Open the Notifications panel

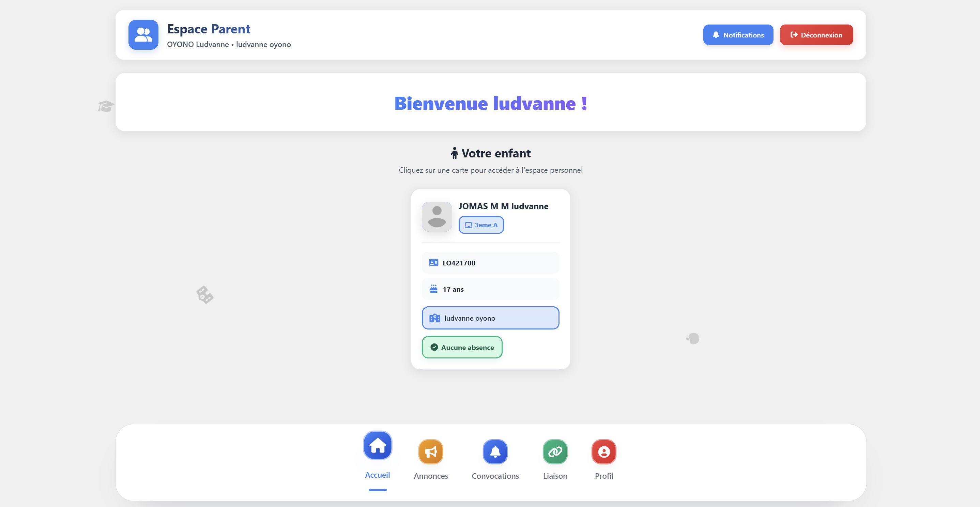point(738,35)
